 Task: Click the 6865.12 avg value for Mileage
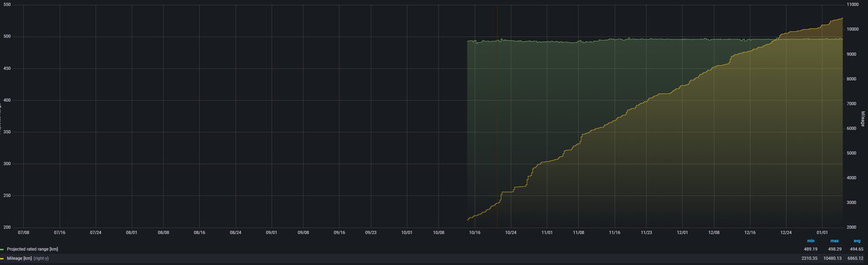[854, 258]
